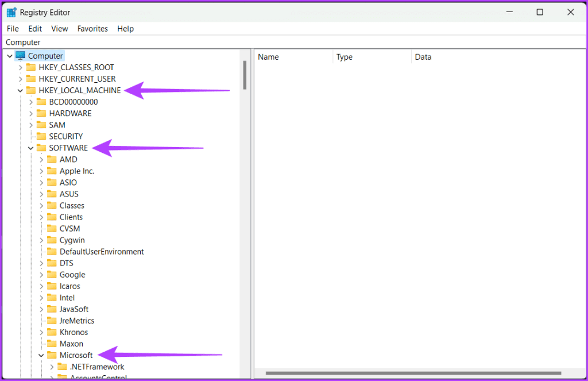Expand ASUS key chevron
This screenshot has width=588, height=381.
[x=41, y=194]
